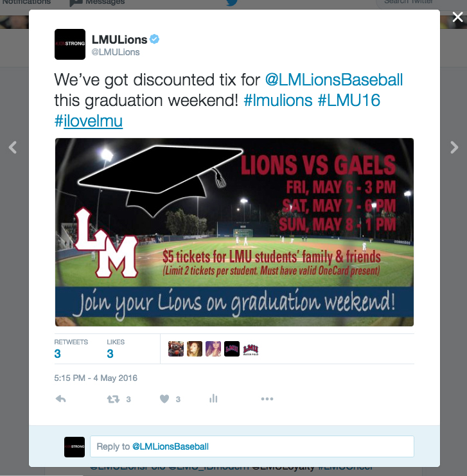Click the @LMLionsBaseball mention link
This screenshot has width=467, height=476.
(333, 80)
